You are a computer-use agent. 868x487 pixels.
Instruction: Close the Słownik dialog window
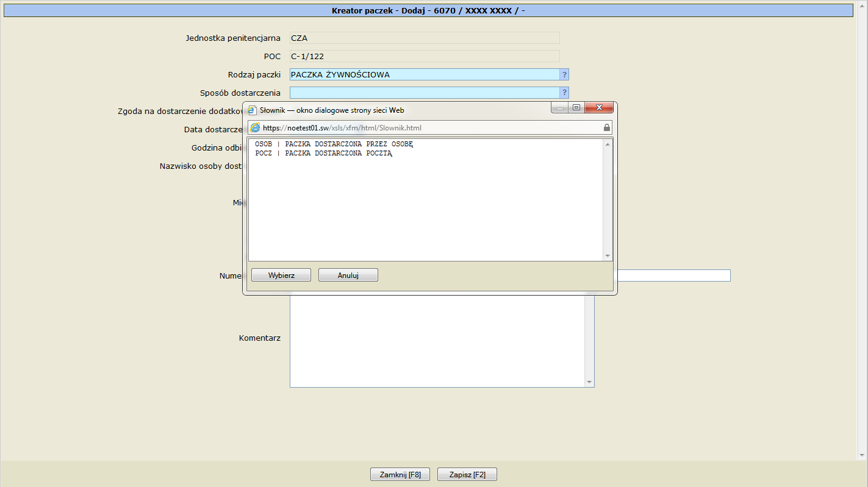(599, 107)
